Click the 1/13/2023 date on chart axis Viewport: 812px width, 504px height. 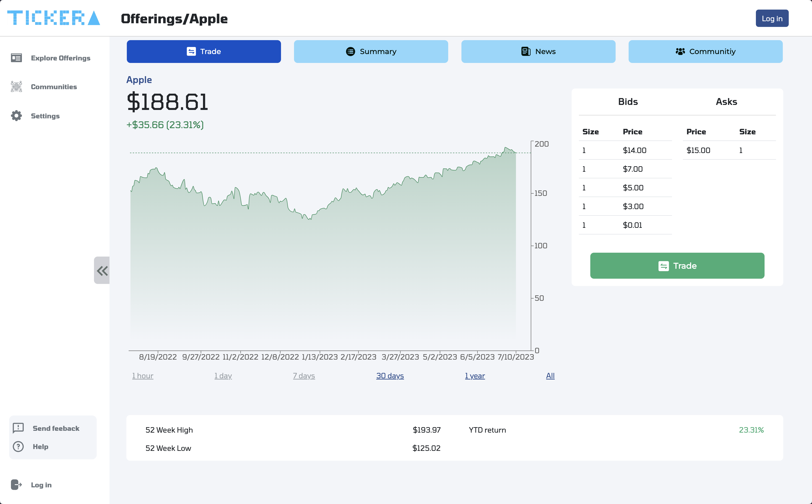coord(320,357)
